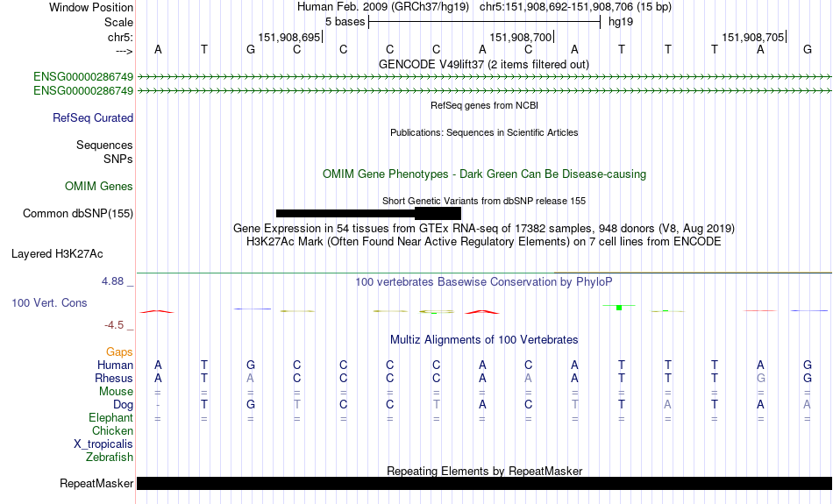The width and height of the screenshot is (833, 504).
Task: Click the 151,908,695 ruler position label
Action: (x=289, y=37)
